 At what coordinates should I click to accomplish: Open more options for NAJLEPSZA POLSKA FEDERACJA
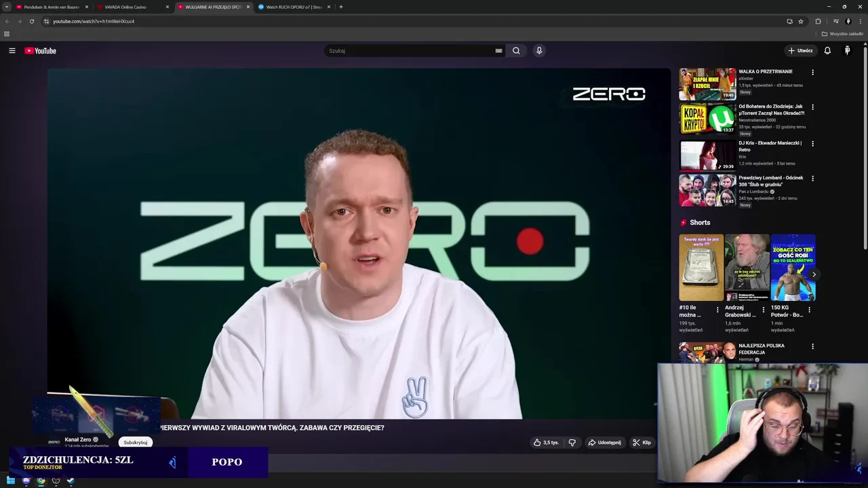click(812, 346)
